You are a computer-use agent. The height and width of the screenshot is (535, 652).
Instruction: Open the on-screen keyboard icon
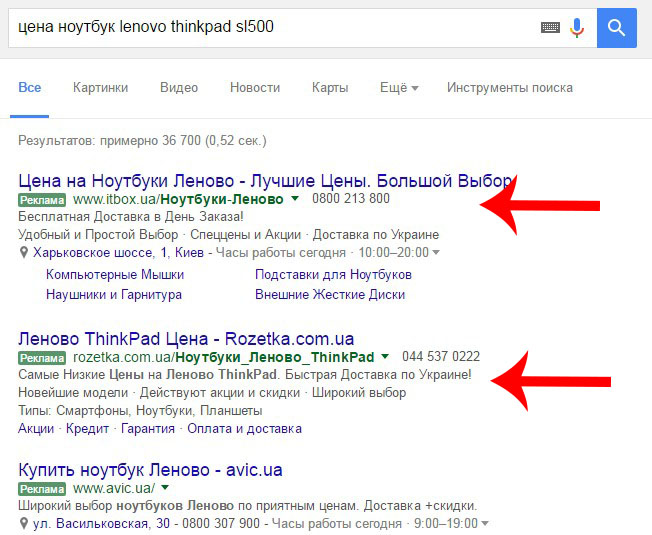pyautogui.click(x=550, y=28)
